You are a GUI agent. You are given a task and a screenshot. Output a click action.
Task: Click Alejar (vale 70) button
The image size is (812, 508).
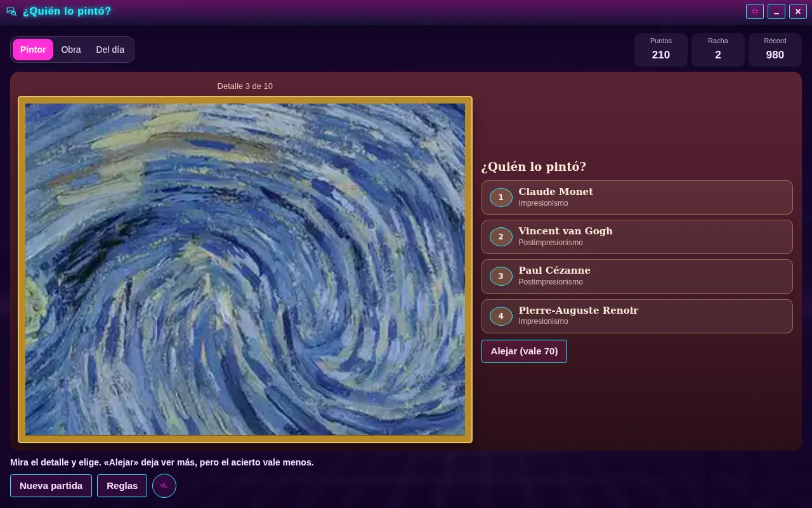point(524,351)
